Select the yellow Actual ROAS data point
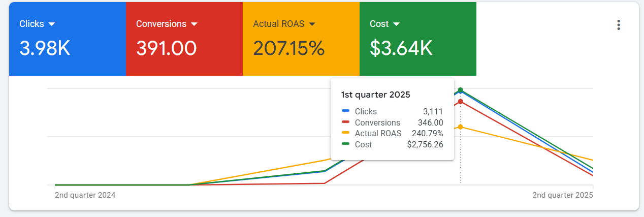 click(461, 127)
